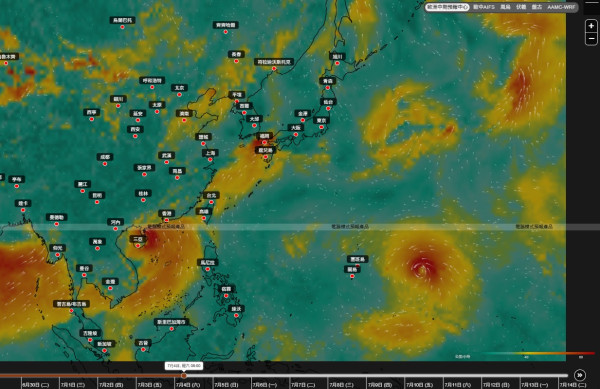Screen dimensions: 600x389
Task: Click the 吉隆坡 city marker label
Action: click(x=90, y=333)
